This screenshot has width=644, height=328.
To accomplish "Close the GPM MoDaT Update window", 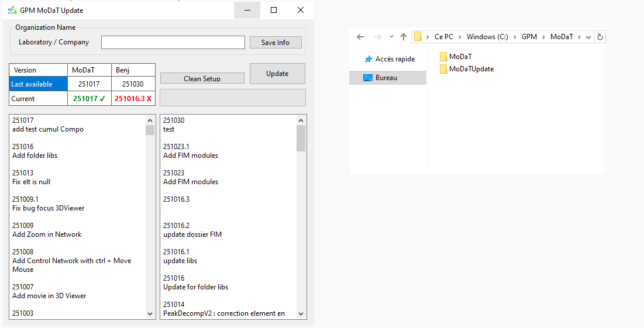I will (x=301, y=11).
